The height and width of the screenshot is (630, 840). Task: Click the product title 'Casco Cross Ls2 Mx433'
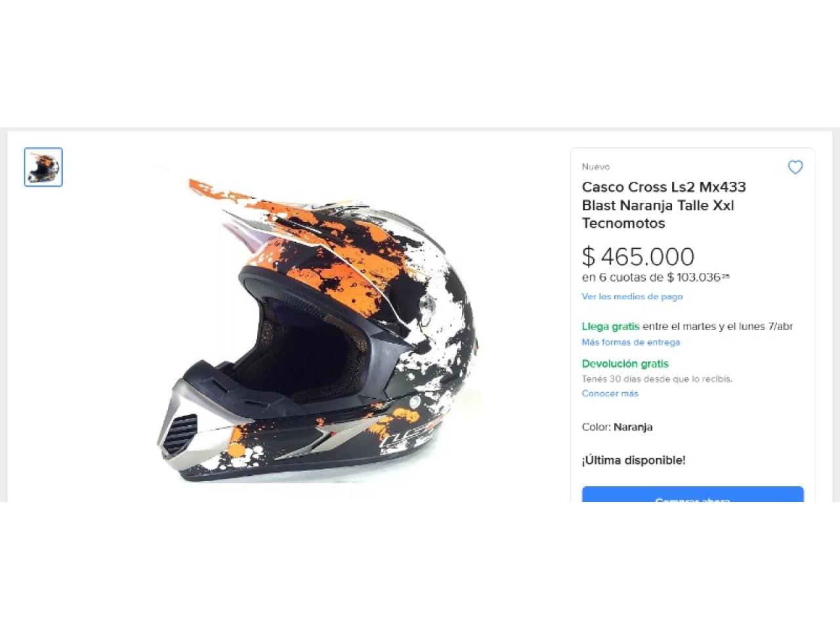pyautogui.click(x=663, y=187)
